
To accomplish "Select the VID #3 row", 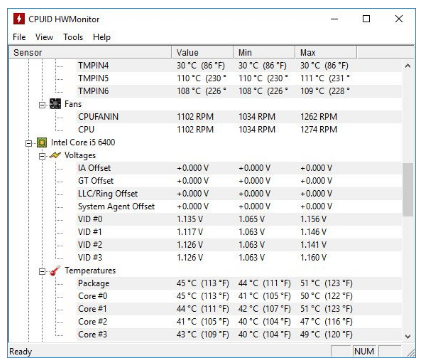I will (x=238, y=258).
